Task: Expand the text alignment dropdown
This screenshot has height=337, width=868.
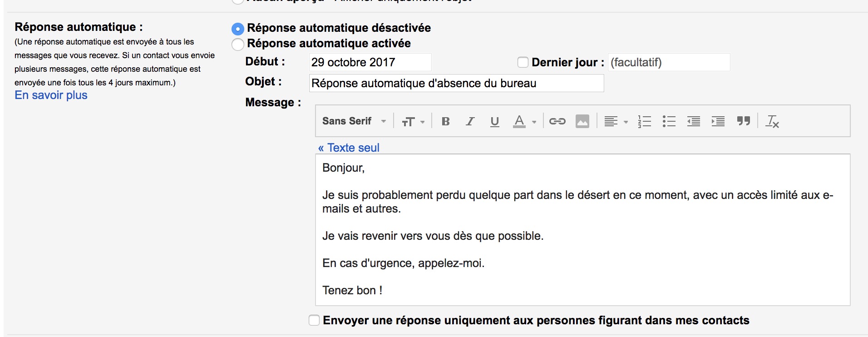Action: (616, 121)
